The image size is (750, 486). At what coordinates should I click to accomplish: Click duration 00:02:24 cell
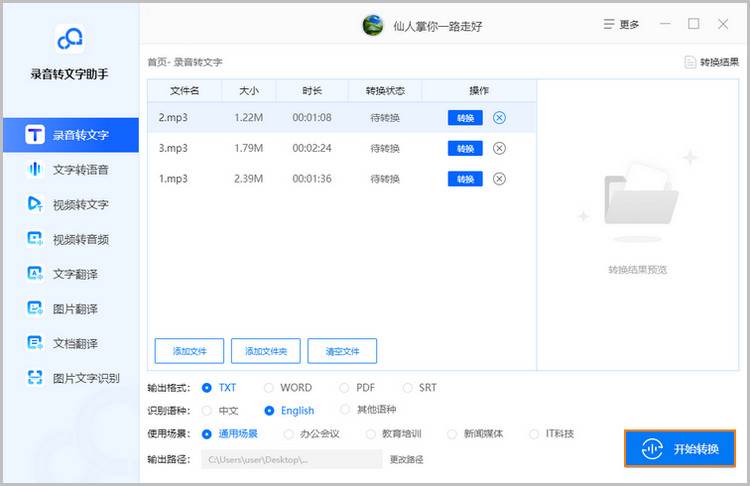(312, 148)
